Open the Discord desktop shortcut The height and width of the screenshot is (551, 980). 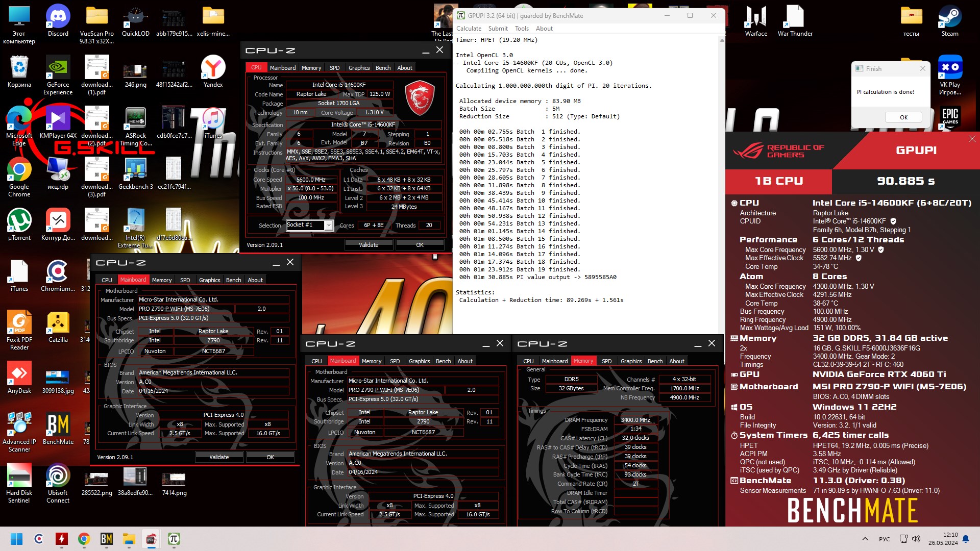pyautogui.click(x=58, y=20)
